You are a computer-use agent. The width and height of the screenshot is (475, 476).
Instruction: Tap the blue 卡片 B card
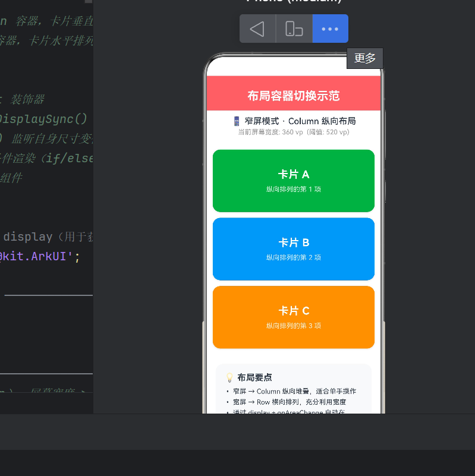pos(294,249)
